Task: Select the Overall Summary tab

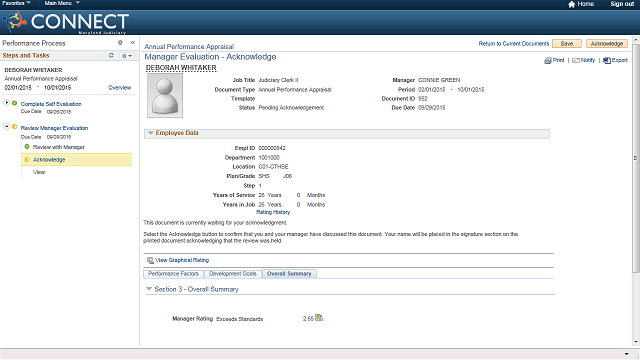Action: pos(289,274)
